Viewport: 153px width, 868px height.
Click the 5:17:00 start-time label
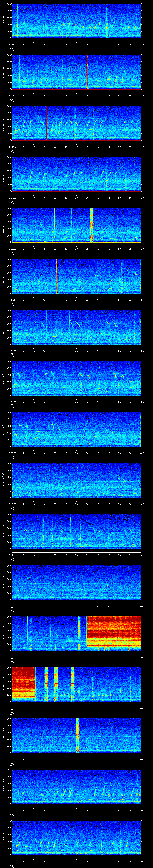pos(12,861)
